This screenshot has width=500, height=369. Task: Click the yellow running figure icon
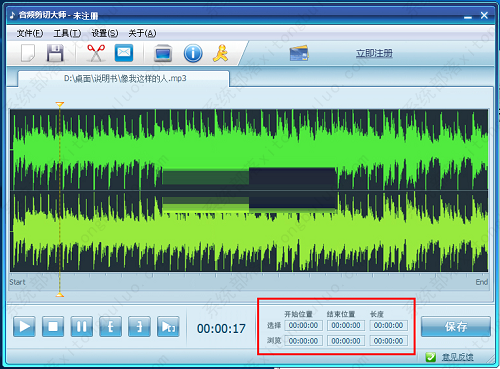[220, 53]
